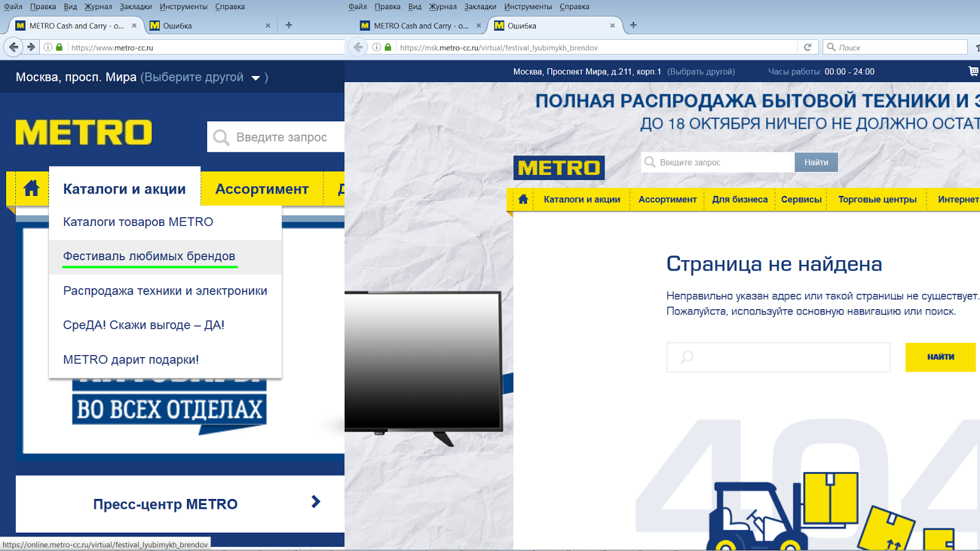Reload the page in the right window

[x=808, y=47]
